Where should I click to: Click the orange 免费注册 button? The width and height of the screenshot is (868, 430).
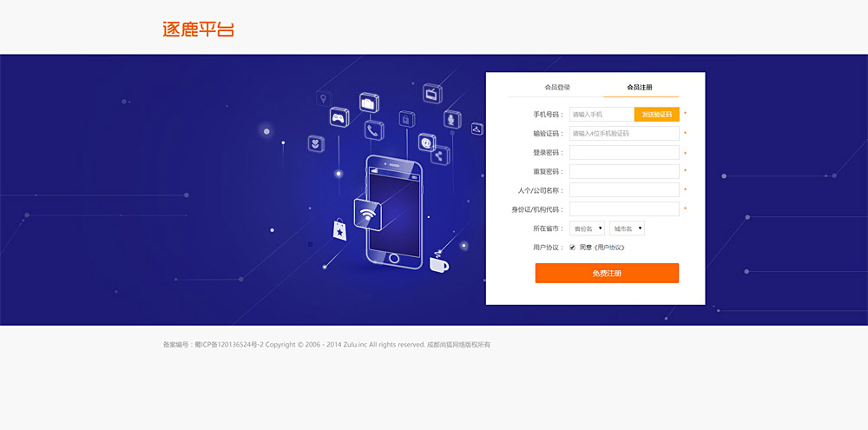[x=607, y=273]
